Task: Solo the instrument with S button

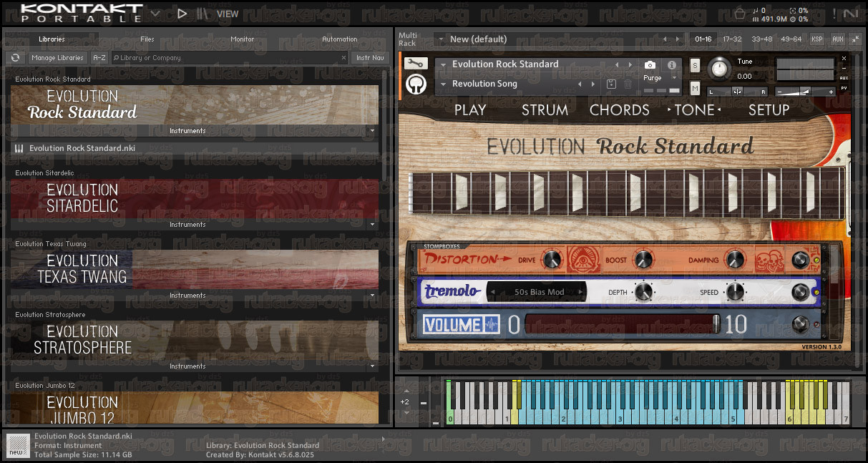Action: click(695, 66)
